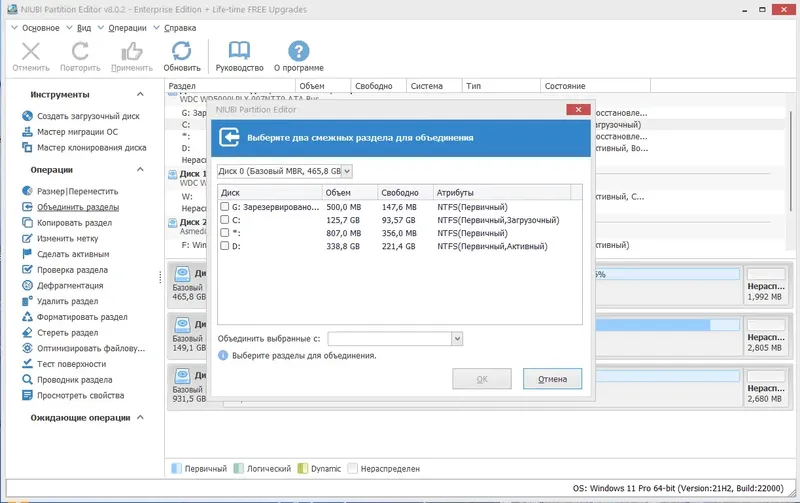Screen dimensions: 800x503
Task: Click the Объединить разделы icon in sidebar
Action: pos(27,207)
